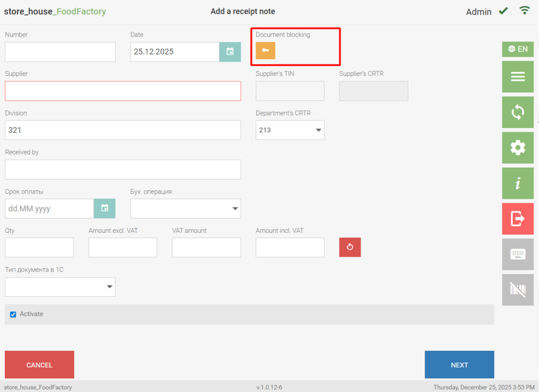This screenshot has width=539, height=392.
Task: Click into the Supplier input field
Action: pyautogui.click(x=123, y=91)
